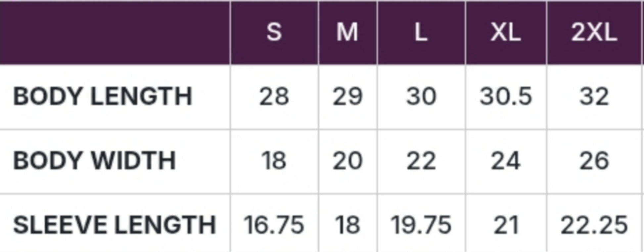This screenshot has width=644, height=252.
Task: Select sleeve length value 22.25 for 2XL
Action: pos(594,225)
